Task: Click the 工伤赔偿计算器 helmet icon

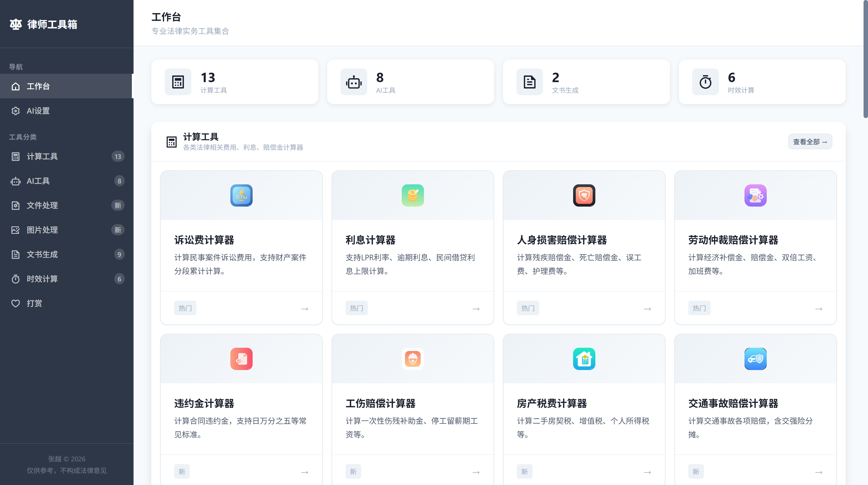Action: click(412, 359)
